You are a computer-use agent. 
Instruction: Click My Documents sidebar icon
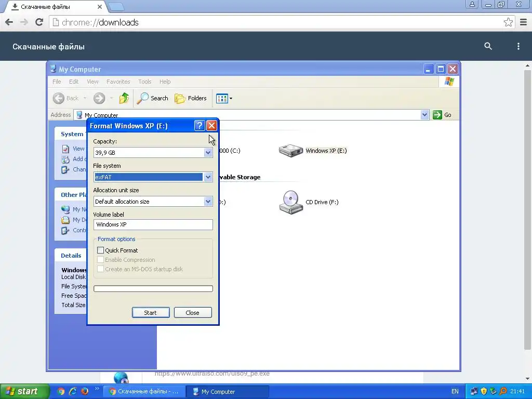click(x=65, y=220)
